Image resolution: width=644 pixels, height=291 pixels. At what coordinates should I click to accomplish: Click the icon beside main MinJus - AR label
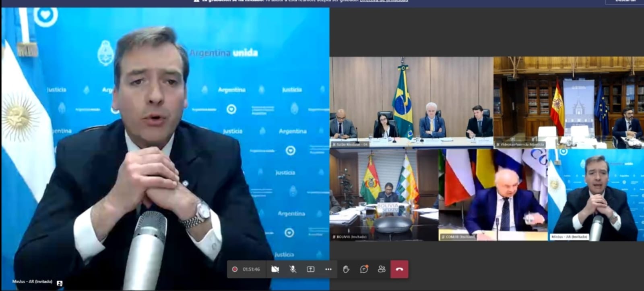(60, 283)
